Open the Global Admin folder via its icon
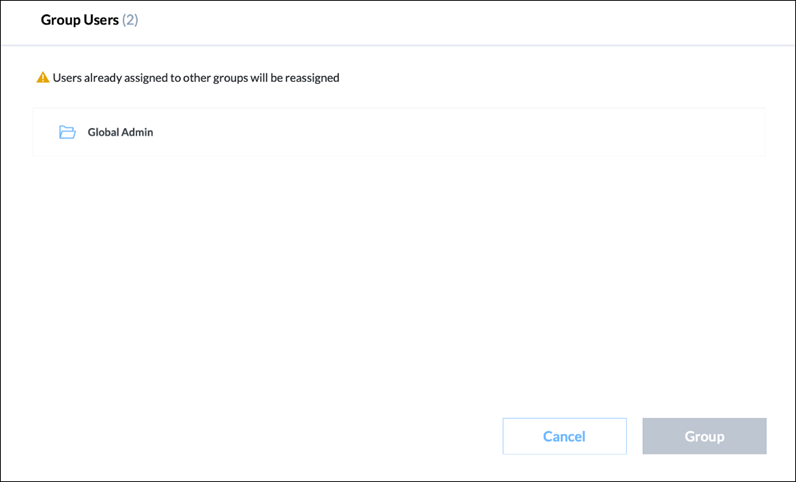Screen dimensions: 796x482 click(67, 132)
